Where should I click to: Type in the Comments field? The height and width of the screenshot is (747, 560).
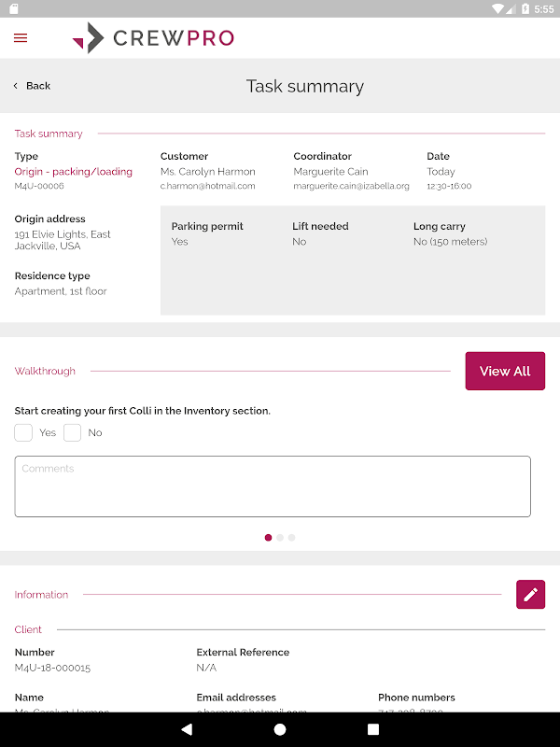click(273, 486)
